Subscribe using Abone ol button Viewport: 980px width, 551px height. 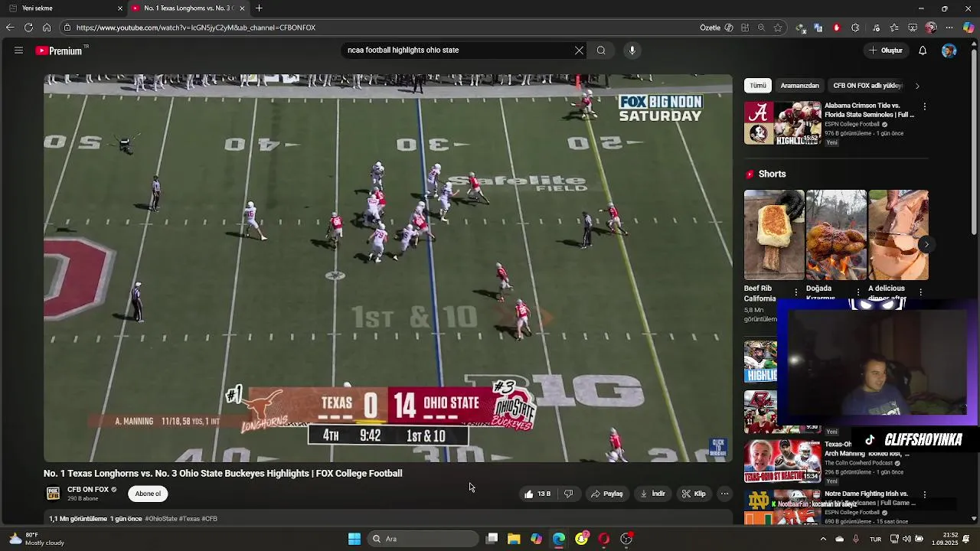point(148,494)
